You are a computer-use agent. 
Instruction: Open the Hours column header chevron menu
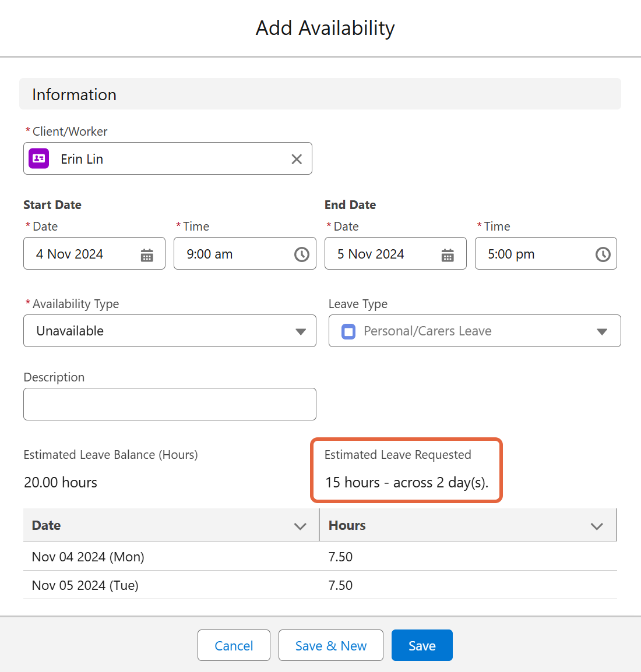tap(597, 526)
